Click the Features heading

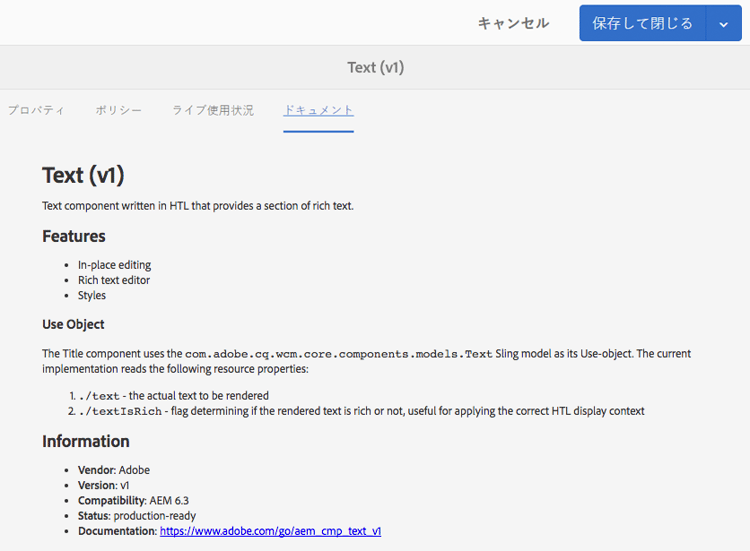coord(74,236)
